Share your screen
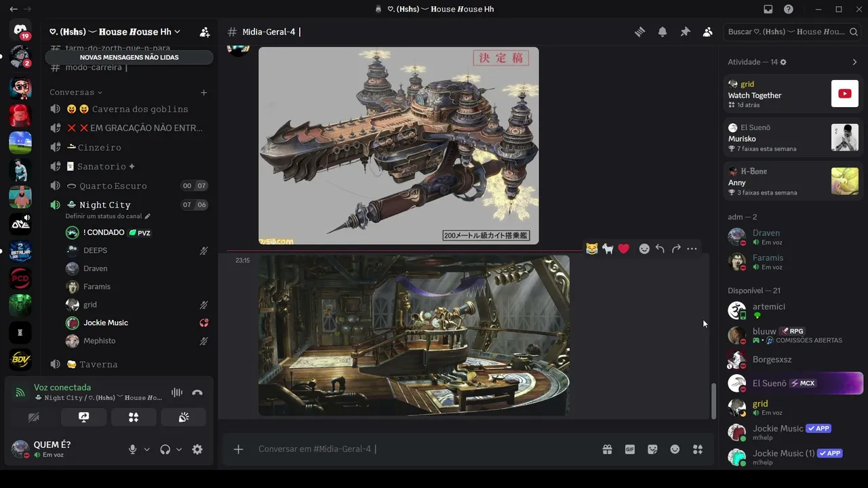Image resolution: width=868 pixels, height=488 pixels. (x=83, y=418)
